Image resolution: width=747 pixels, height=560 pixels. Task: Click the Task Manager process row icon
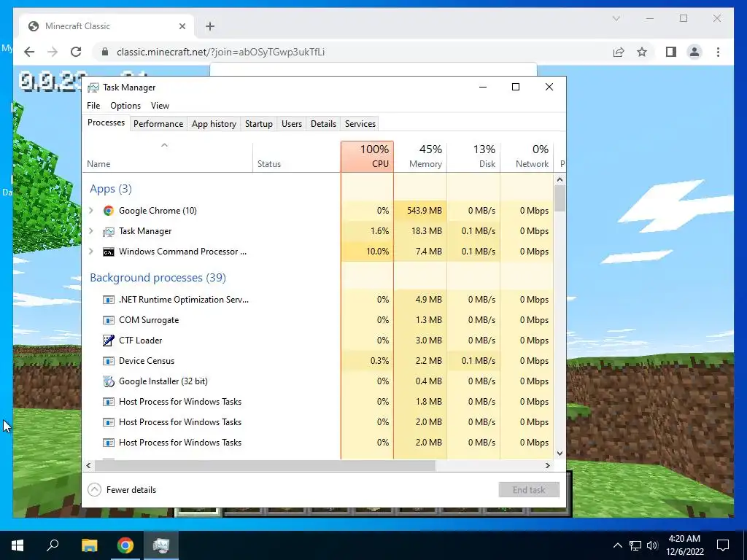(x=109, y=231)
